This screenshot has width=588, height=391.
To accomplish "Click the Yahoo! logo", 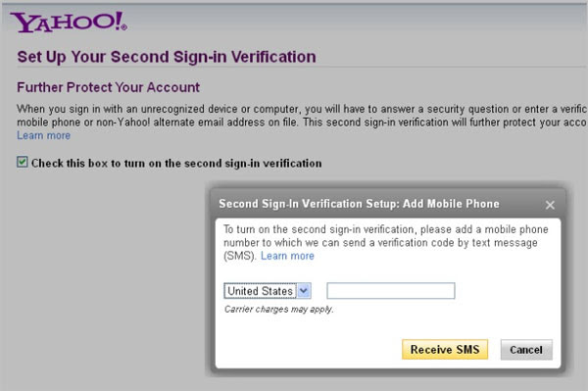I will [69, 22].
